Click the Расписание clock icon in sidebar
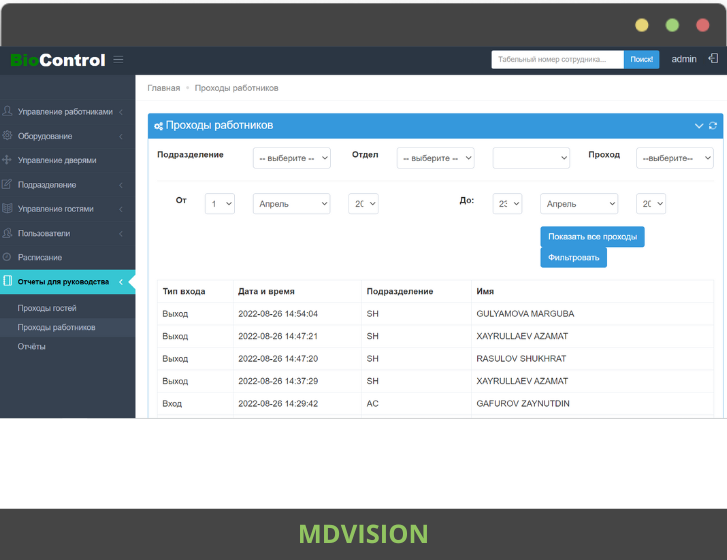Viewport: 727px width, 560px height. coord(8,257)
